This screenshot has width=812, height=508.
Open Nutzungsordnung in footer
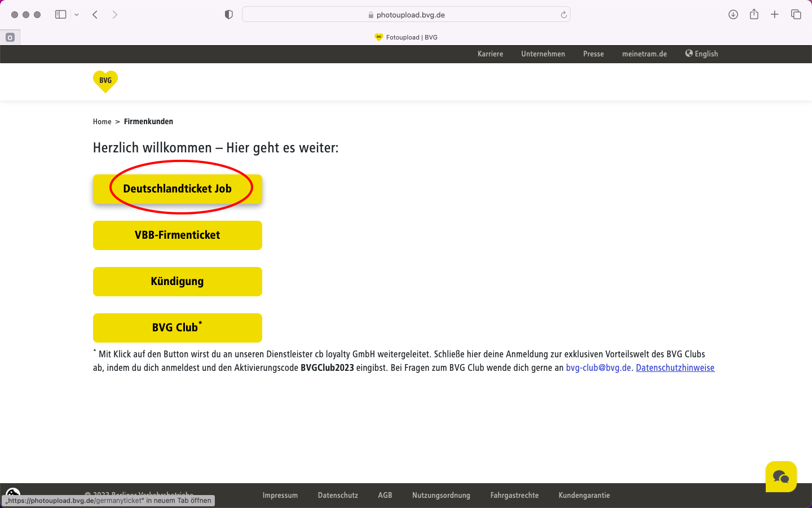[x=441, y=496]
